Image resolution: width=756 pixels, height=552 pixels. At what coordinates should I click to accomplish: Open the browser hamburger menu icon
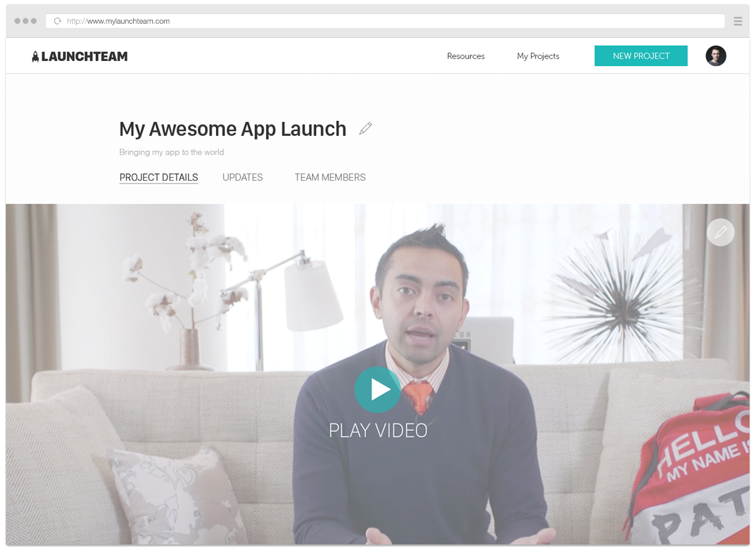[x=737, y=20]
